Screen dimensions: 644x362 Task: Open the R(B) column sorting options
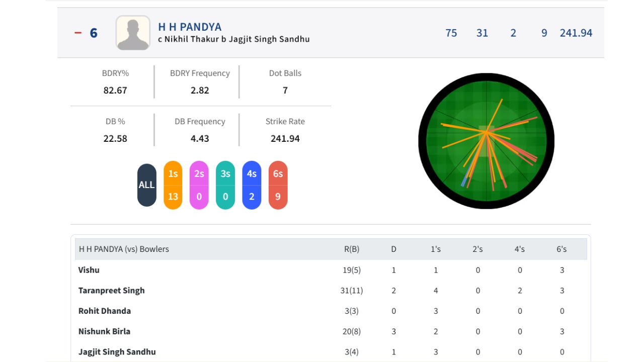352,248
